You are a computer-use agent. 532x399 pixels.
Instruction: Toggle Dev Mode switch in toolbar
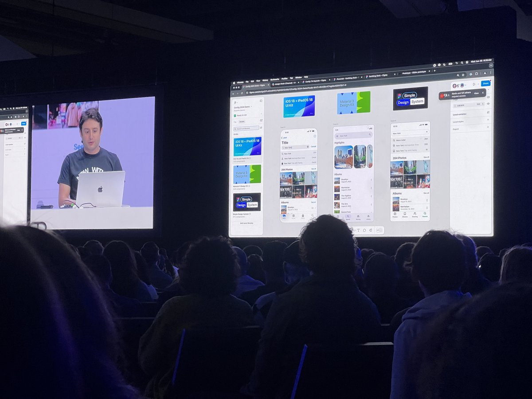coord(378,230)
